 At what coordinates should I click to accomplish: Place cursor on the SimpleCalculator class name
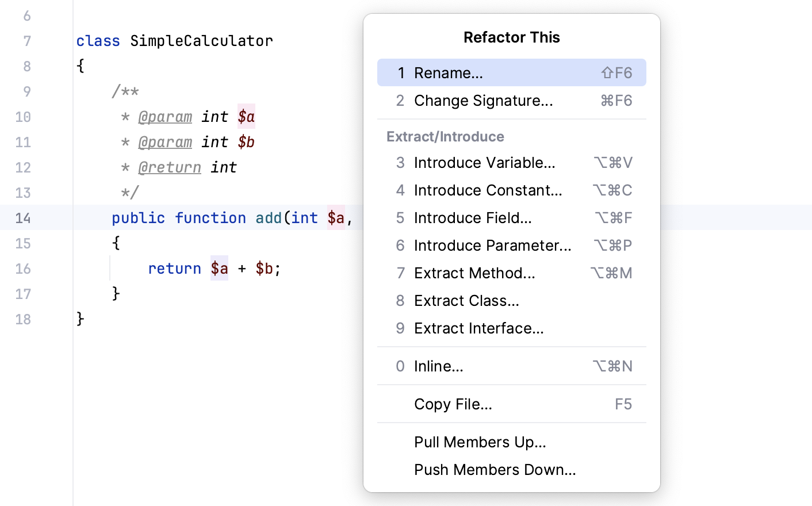coord(201,41)
